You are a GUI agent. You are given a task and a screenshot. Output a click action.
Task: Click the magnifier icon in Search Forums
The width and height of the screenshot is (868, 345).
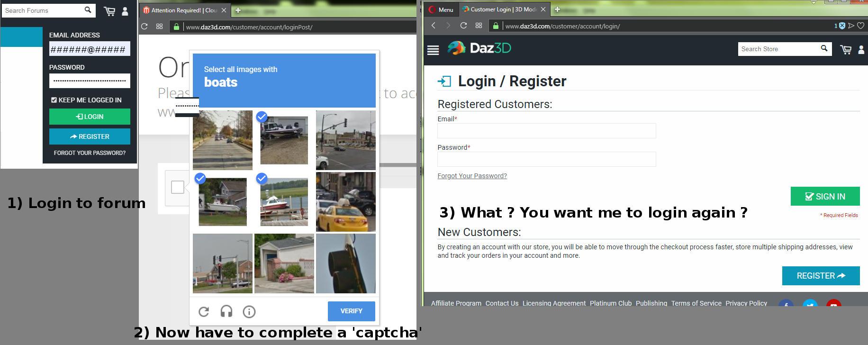click(x=88, y=9)
